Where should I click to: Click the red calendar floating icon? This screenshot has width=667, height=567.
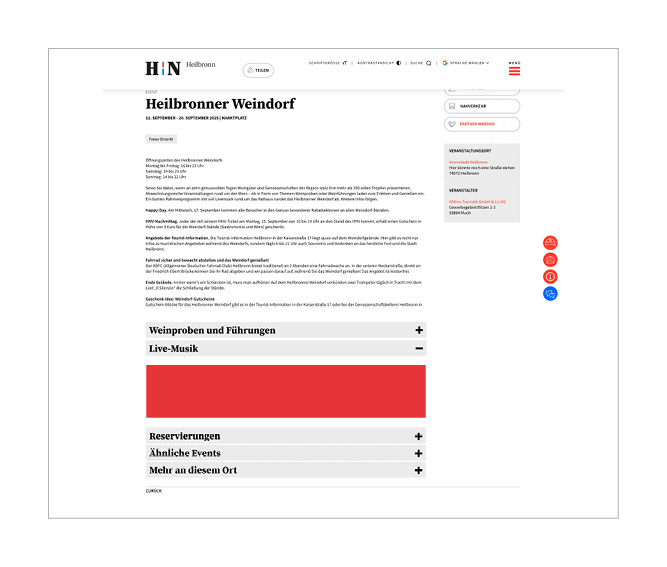(x=550, y=260)
